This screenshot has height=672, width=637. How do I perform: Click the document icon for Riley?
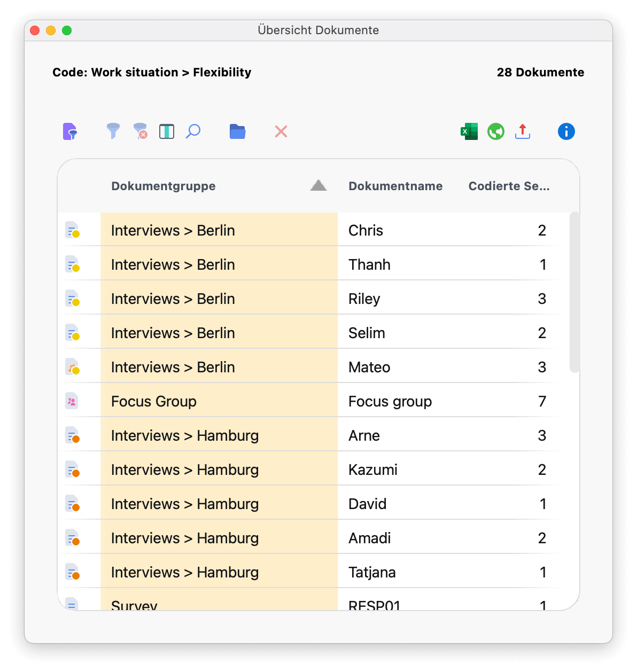pyautogui.click(x=73, y=299)
